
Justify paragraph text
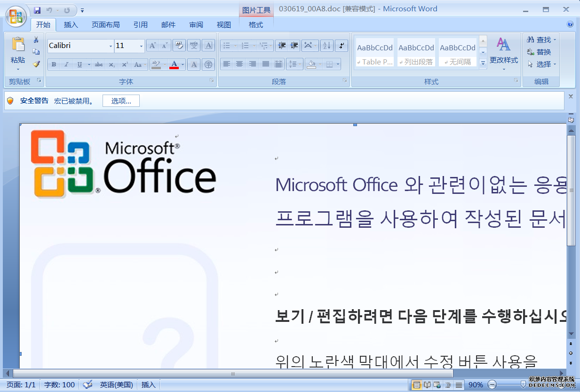pos(266,64)
